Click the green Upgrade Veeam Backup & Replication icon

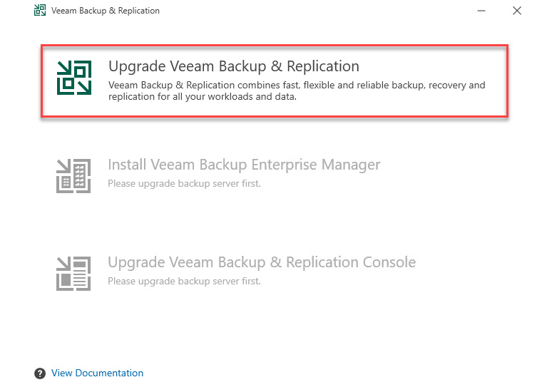coord(74,78)
